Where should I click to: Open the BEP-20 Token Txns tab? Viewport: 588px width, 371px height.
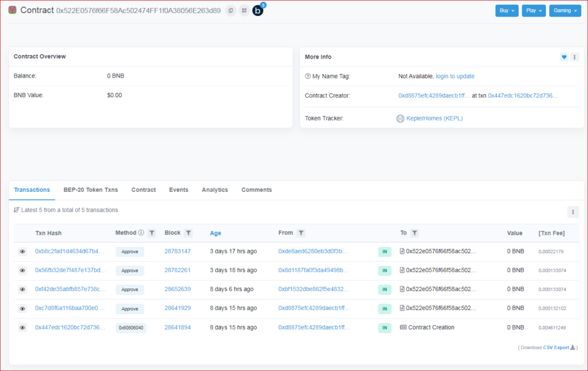(91, 190)
